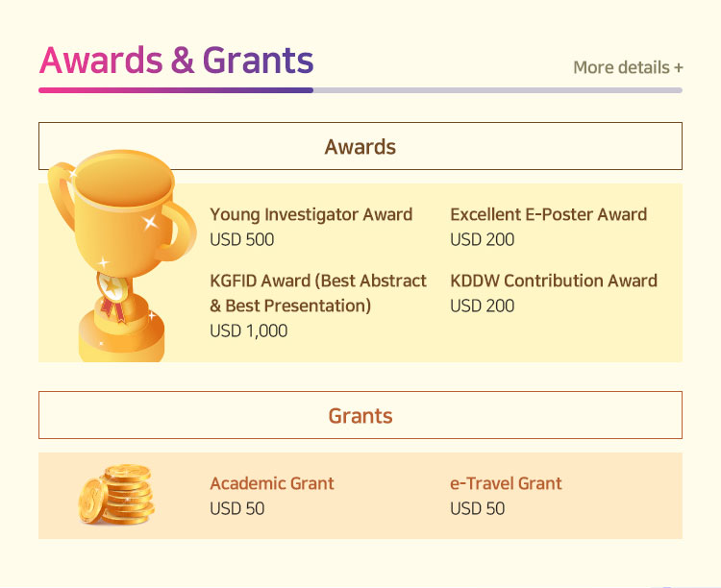Click USD 50 under Academic Grant
Image resolution: width=721 pixels, height=588 pixels.
(236, 508)
